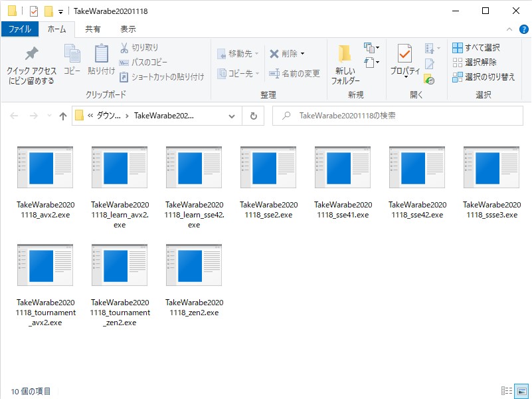Click the Rename command
Viewport: 532px width, 399px height.
tap(294, 73)
